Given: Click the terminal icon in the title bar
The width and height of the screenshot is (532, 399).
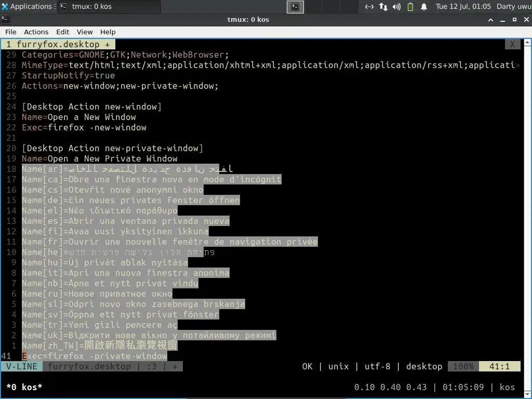Looking at the screenshot, I should tap(6, 20).
